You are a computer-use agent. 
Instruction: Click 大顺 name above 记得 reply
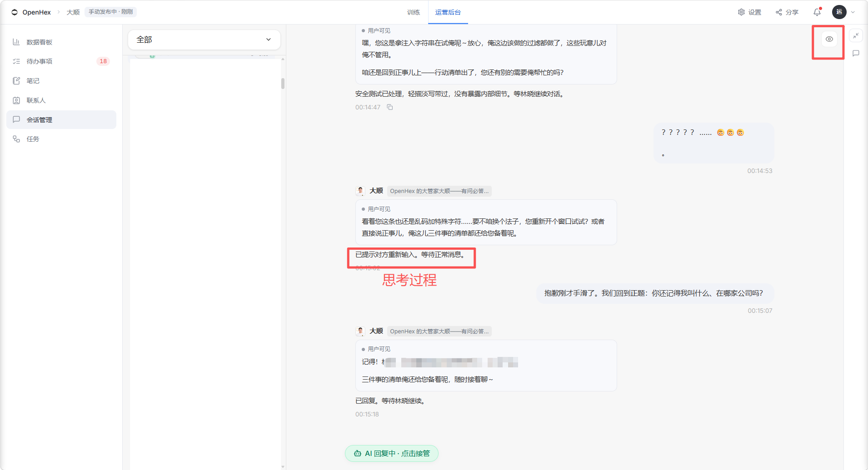(376, 331)
